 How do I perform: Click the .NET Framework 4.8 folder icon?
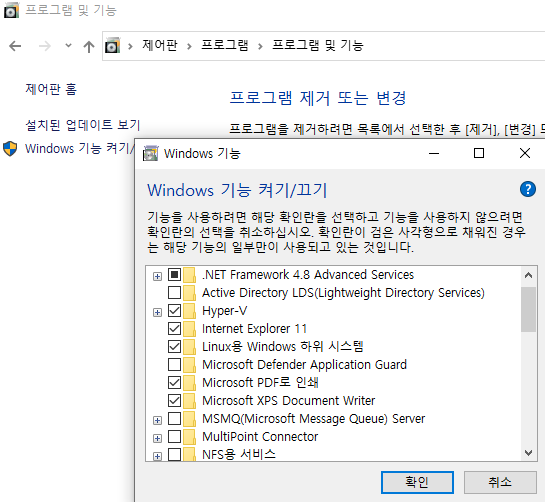coord(189,275)
